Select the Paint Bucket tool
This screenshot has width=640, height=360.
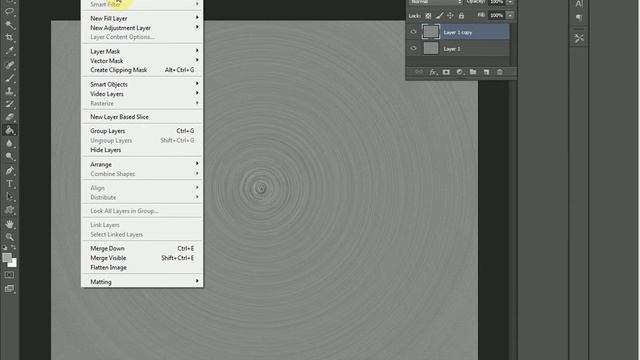pyautogui.click(x=9, y=130)
